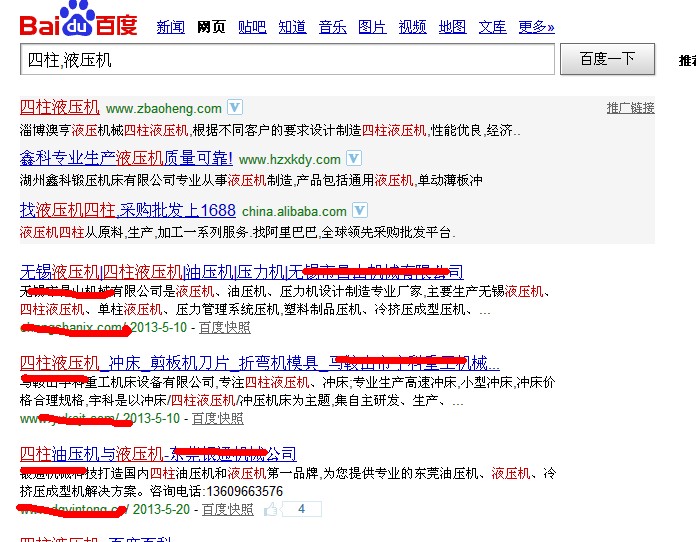This screenshot has height=542, width=696.
Task: Open 百度快照 for the 无锡液压机 result
Action: point(225,328)
